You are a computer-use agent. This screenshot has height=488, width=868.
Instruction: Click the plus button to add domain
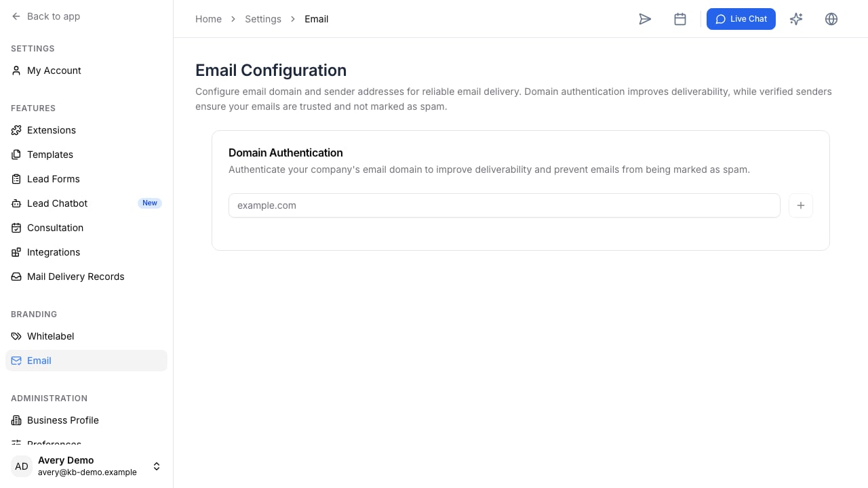point(801,205)
